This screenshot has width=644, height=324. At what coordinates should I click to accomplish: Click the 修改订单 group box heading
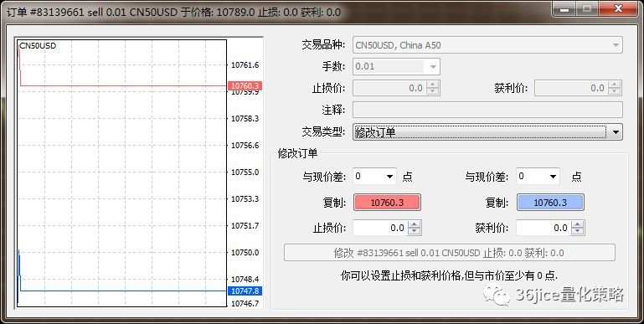(x=298, y=153)
